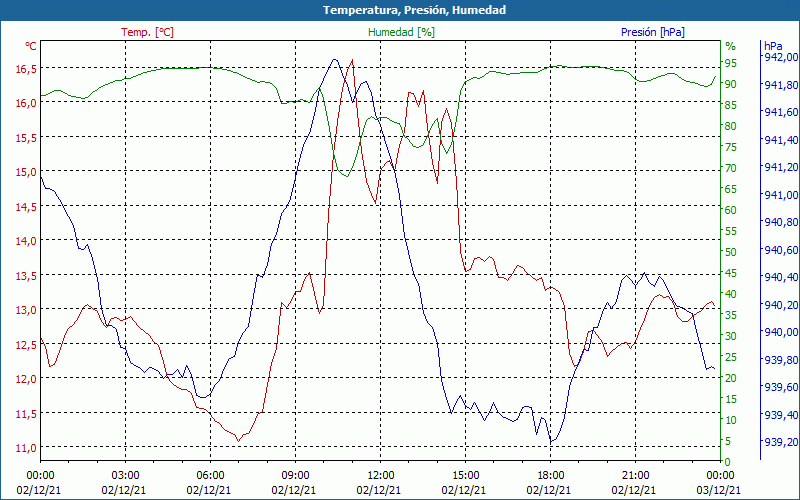Click humidity axis value "65"
The height and width of the screenshot is (500, 800).
click(731, 189)
